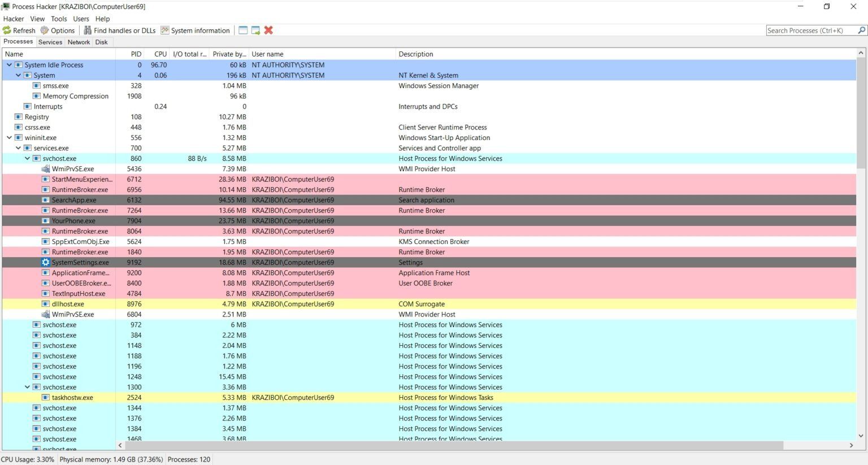Collapse svchost.exe PID 860 node
The image size is (868, 465).
click(x=27, y=158)
